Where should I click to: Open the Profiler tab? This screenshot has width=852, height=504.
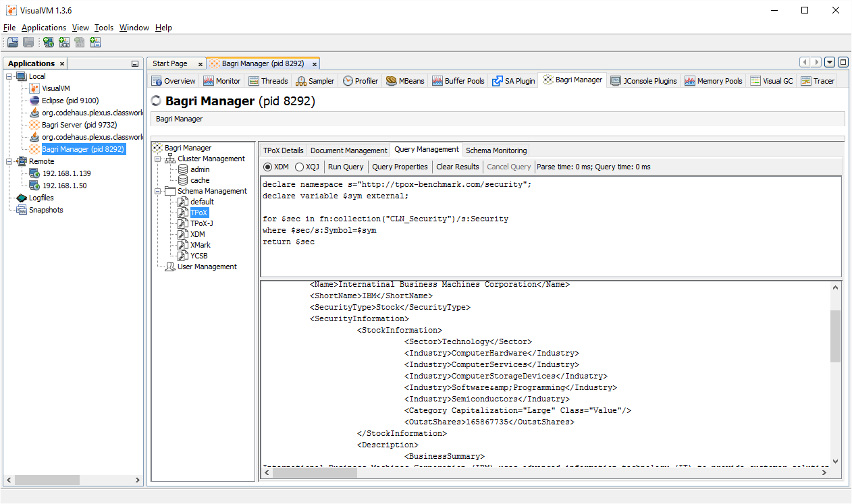361,81
